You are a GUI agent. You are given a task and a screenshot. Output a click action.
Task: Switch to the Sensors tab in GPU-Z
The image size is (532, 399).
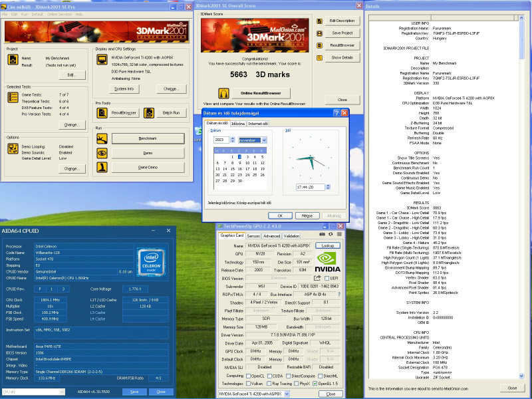point(253,236)
